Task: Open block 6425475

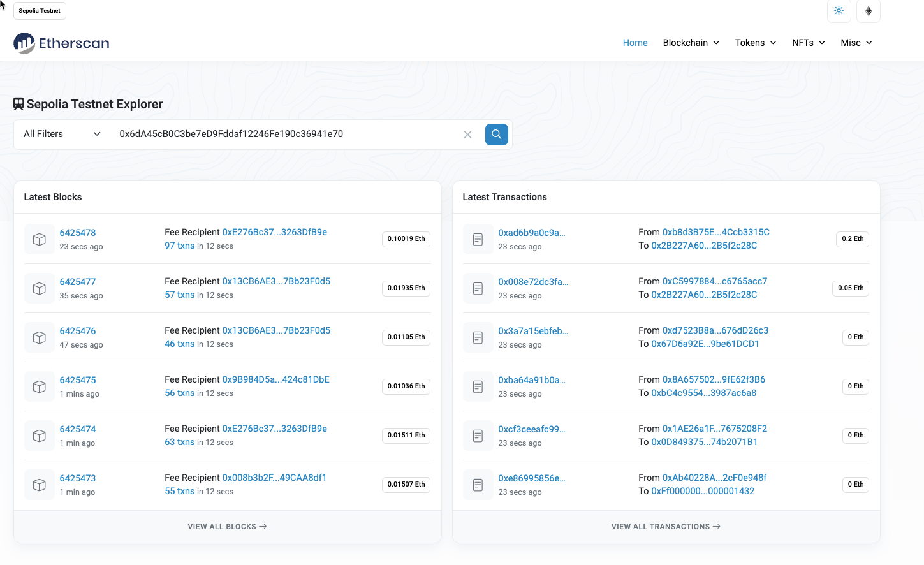Action: click(78, 380)
